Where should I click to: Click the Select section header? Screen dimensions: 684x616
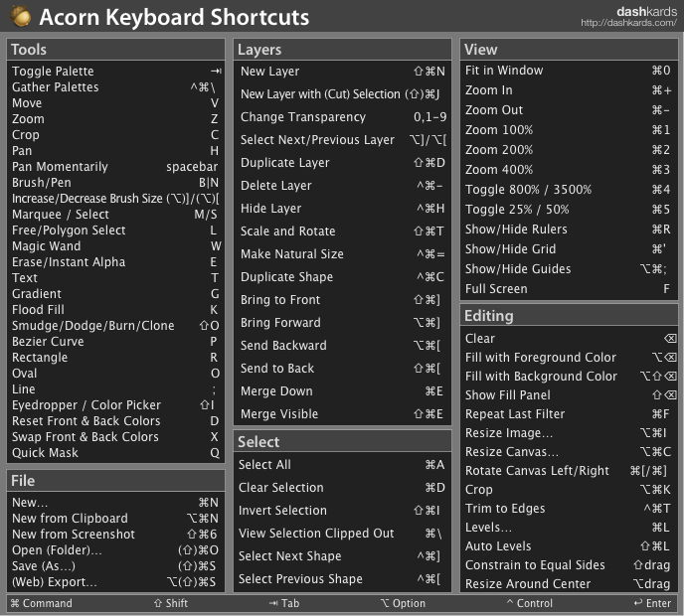[x=342, y=441]
